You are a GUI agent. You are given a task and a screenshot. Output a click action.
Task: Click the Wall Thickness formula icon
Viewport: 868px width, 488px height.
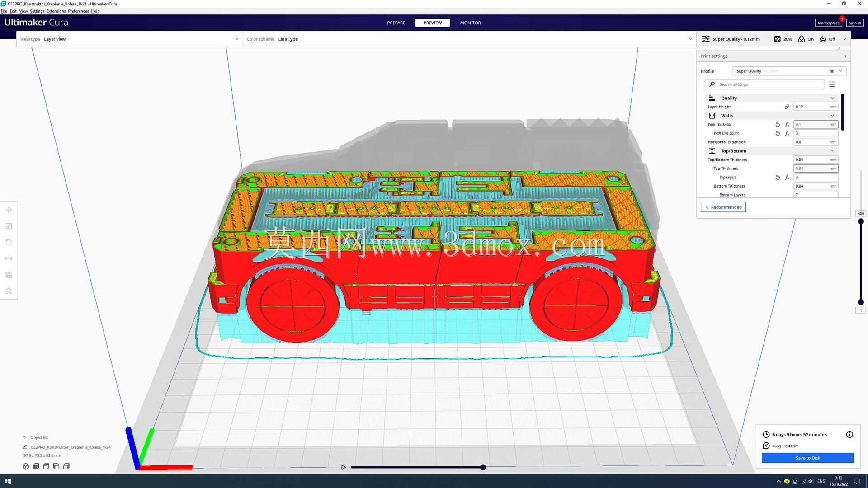pos(787,124)
